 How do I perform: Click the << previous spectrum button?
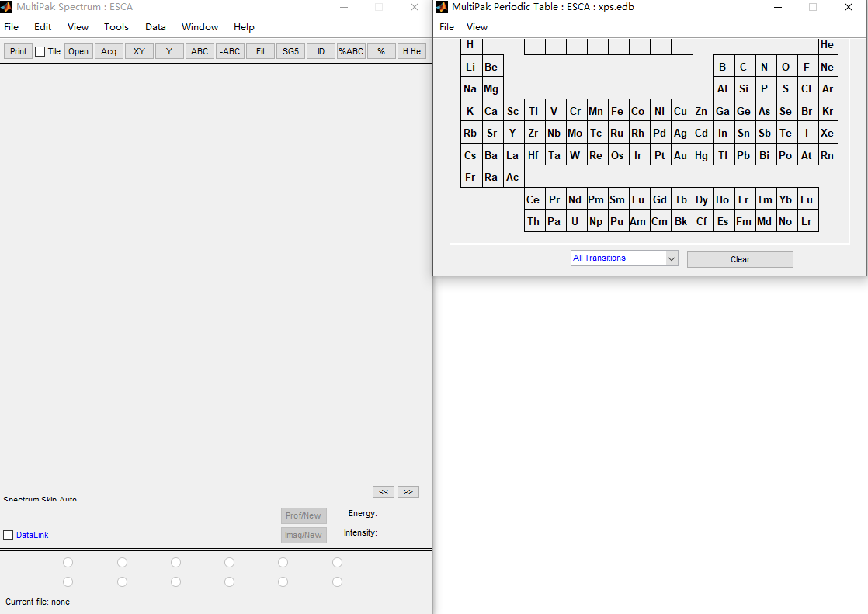(383, 491)
